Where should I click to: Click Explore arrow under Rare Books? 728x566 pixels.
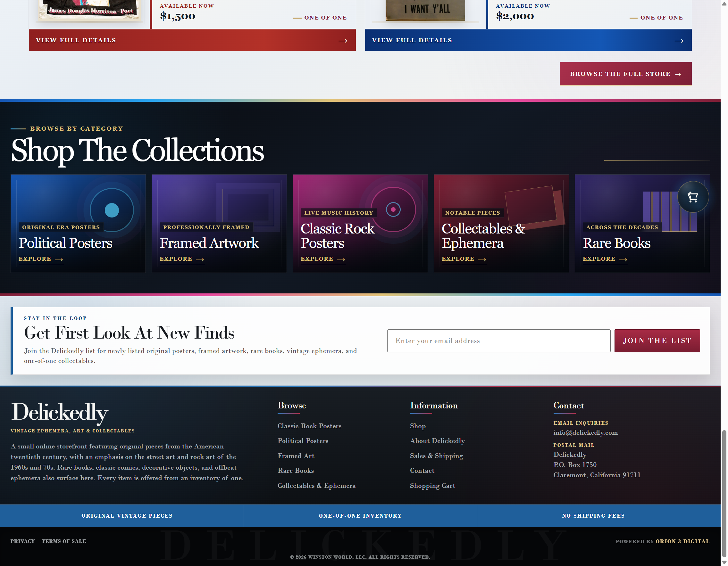tap(623, 259)
